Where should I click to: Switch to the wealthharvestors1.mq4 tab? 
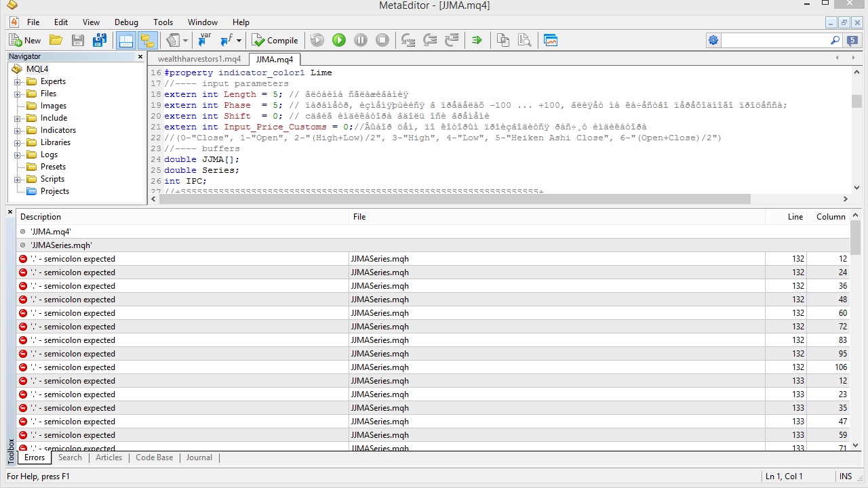(199, 59)
